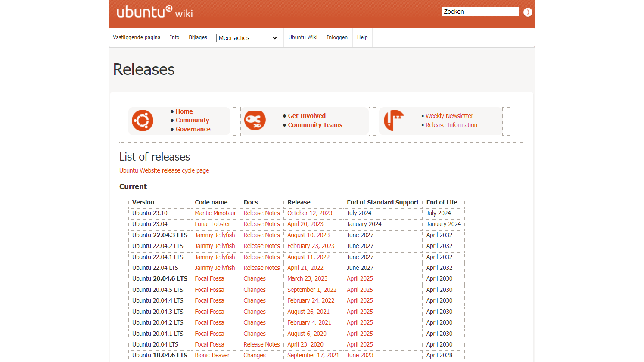Image resolution: width=644 pixels, height=362 pixels.
Task: Click the April 21, 2022 release date
Action: [x=305, y=268]
